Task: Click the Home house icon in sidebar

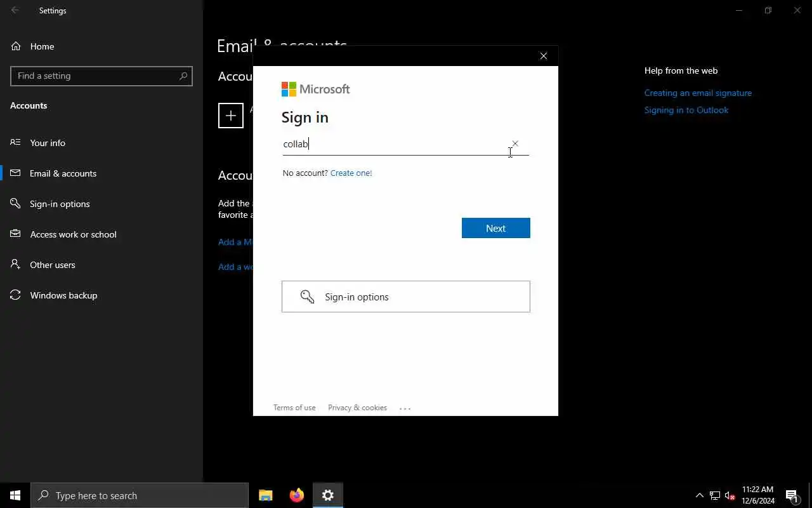Action: pyautogui.click(x=16, y=46)
